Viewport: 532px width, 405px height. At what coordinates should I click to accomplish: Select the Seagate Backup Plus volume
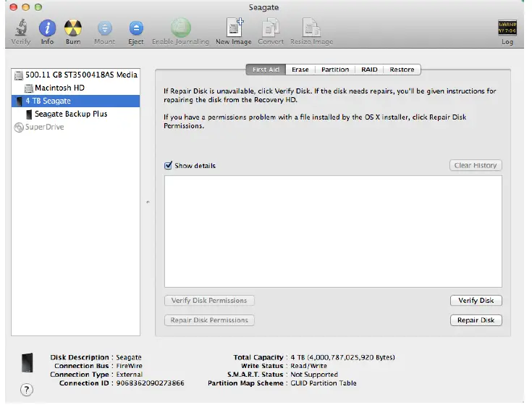75,114
